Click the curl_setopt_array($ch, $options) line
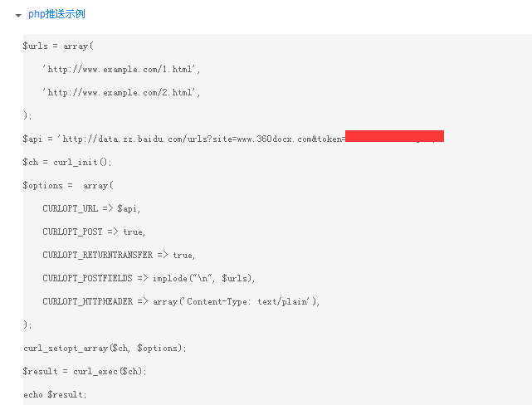Viewport: 532px width, 405px height. pos(105,349)
